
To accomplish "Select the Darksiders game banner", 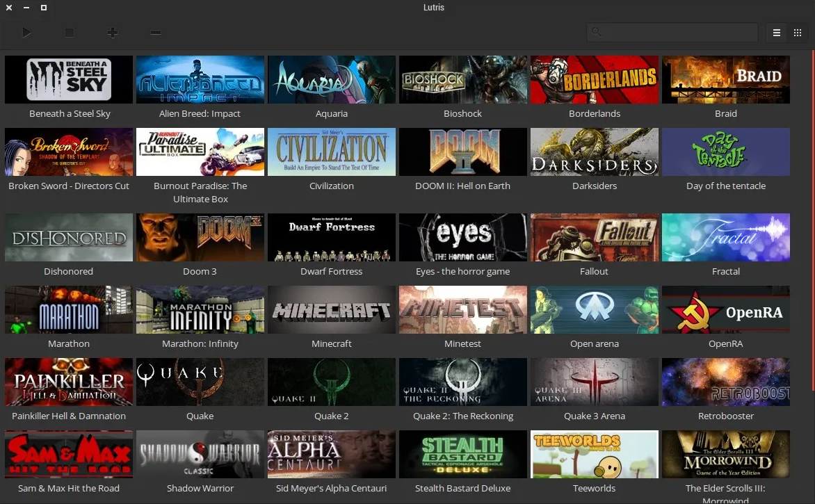I will click(x=595, y=152).
